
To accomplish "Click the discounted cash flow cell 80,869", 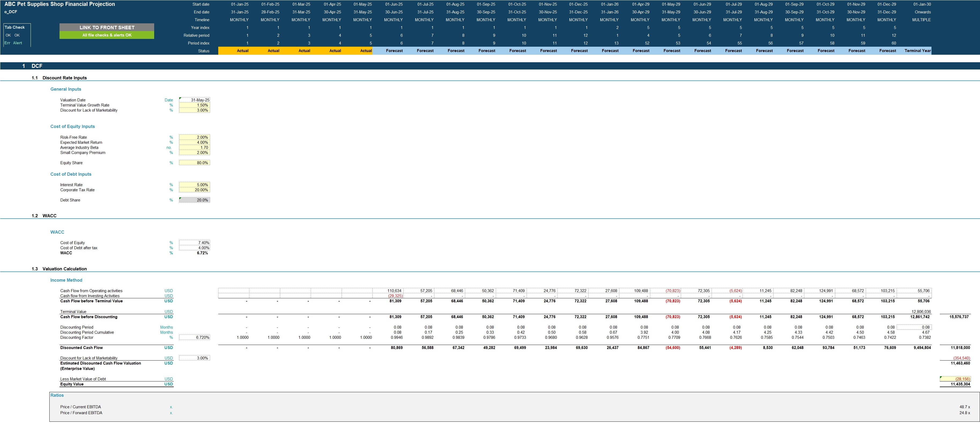I will (394, 348).
